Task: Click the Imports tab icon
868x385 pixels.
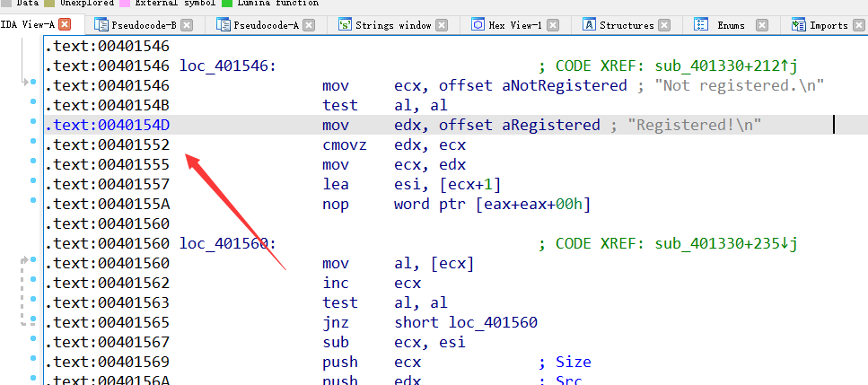Action: pos(798,25)
